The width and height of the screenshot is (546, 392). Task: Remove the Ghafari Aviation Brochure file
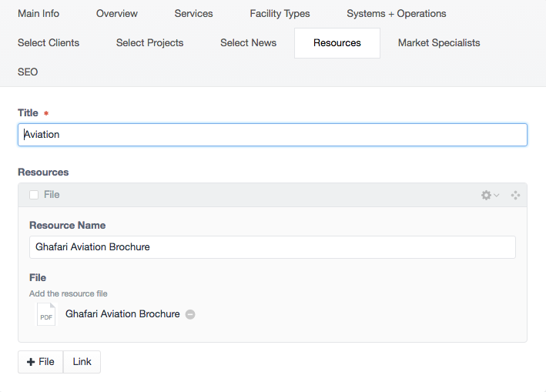tap(190, 314)
